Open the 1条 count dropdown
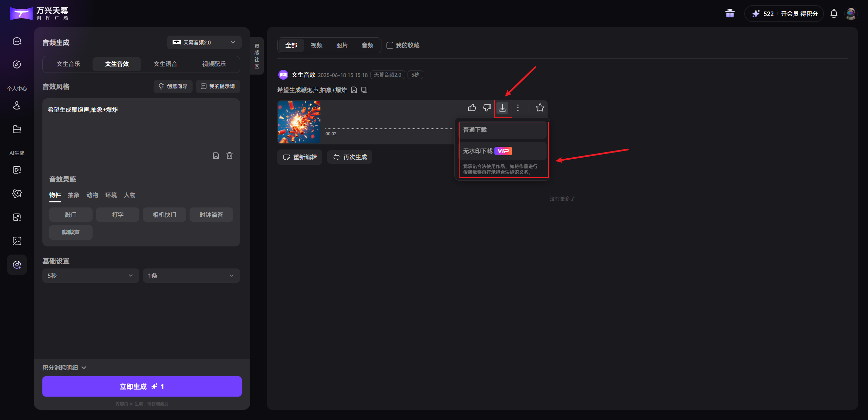The image size is (868, 420). (191, 276)
